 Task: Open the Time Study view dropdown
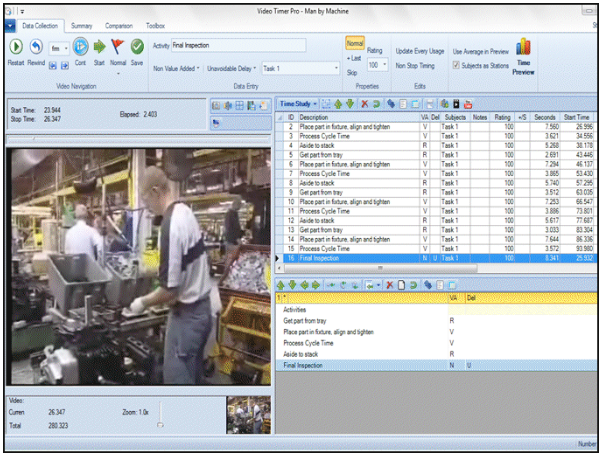298,104
